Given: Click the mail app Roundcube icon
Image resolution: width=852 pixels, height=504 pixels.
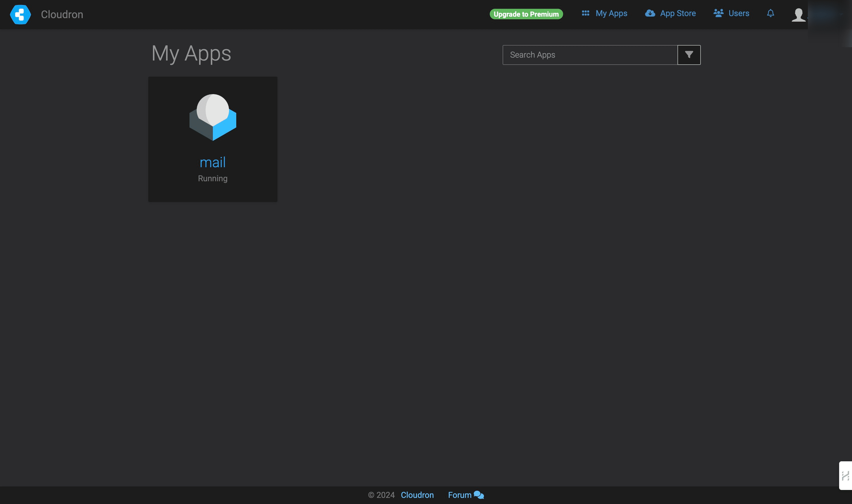Looking at the screenshot, I should click(213, 117).
